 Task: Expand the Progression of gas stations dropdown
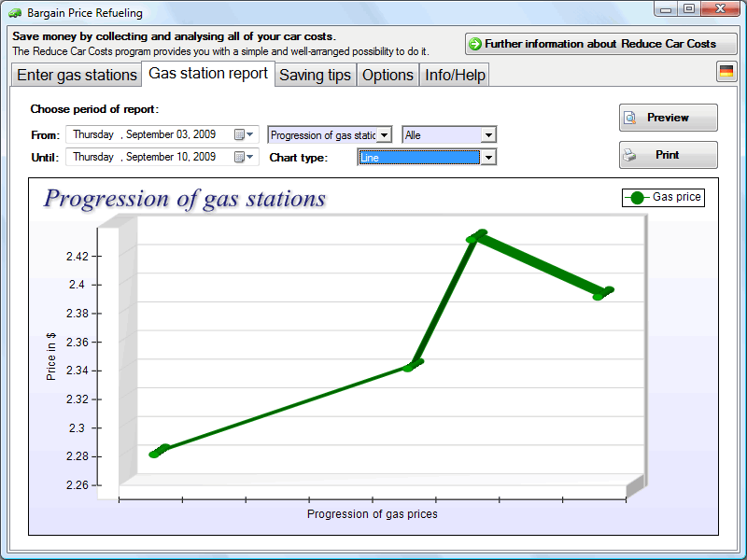click(384, 135)
